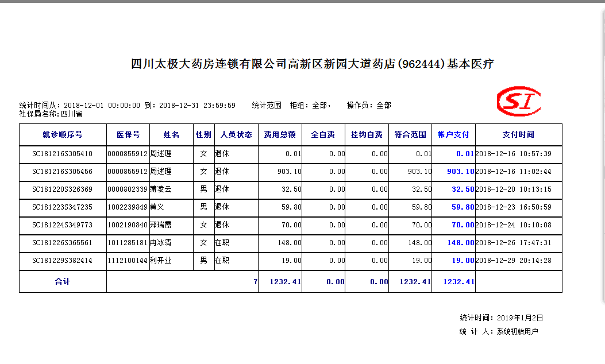Screen dimensions: 605x364
Task: Click the name 冉冰清
Action: [161, 242]
